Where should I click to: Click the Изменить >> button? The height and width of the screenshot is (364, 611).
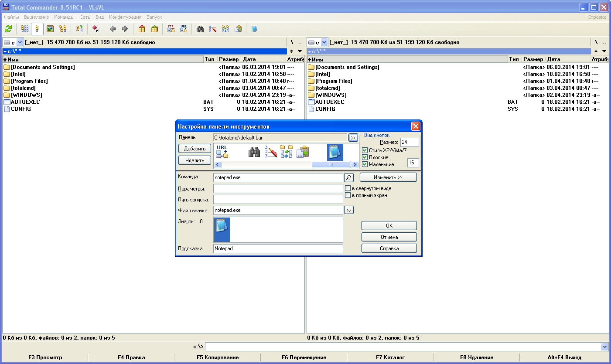pyautogui.click(x=388, y=177)
